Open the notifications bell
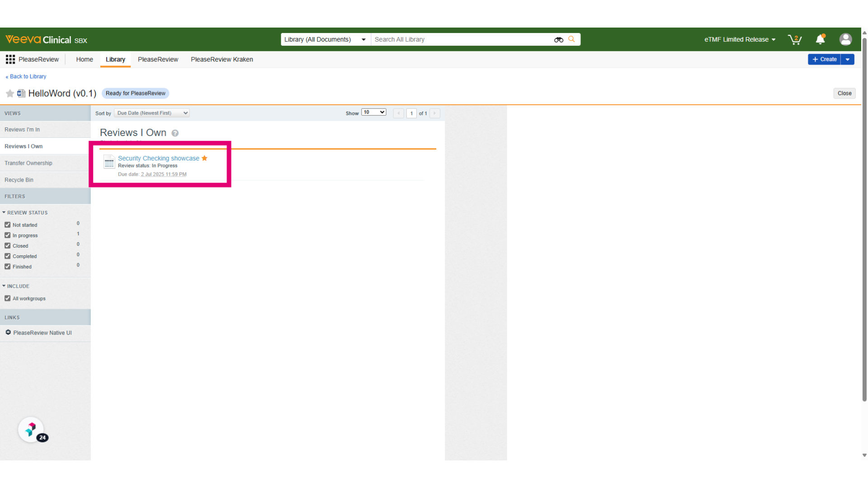 pos(821,39)
